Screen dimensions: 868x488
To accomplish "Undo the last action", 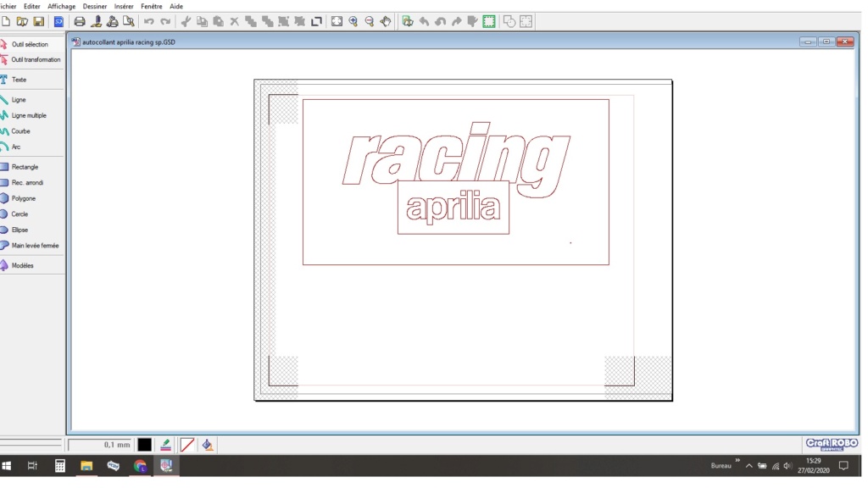I will click(149, 21).
